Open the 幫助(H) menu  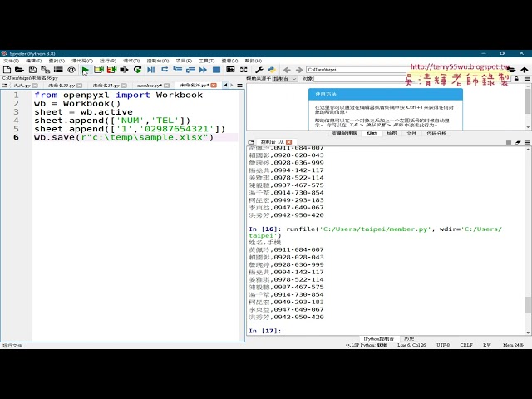pyautogui.click(x=253, y=61)
